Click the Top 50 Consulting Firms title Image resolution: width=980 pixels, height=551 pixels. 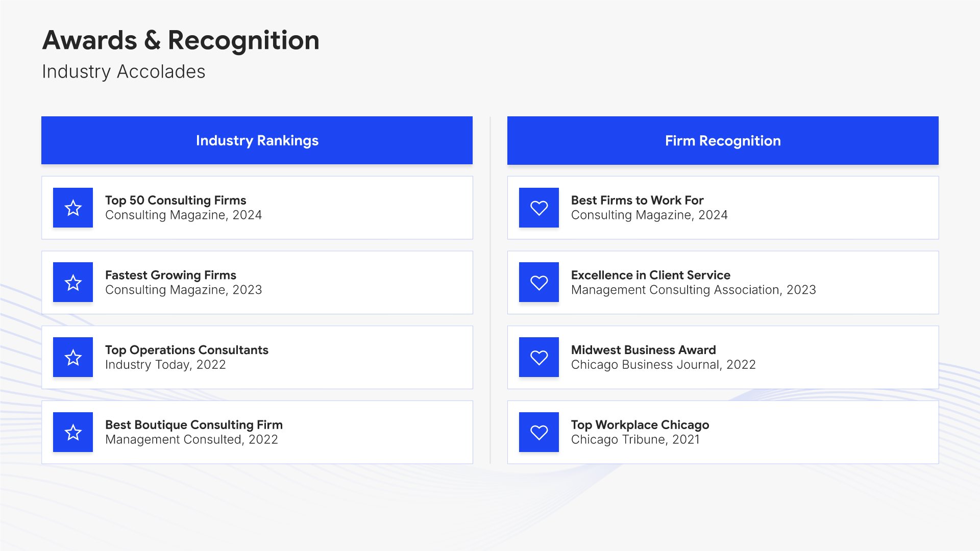(x=176, y=200)
